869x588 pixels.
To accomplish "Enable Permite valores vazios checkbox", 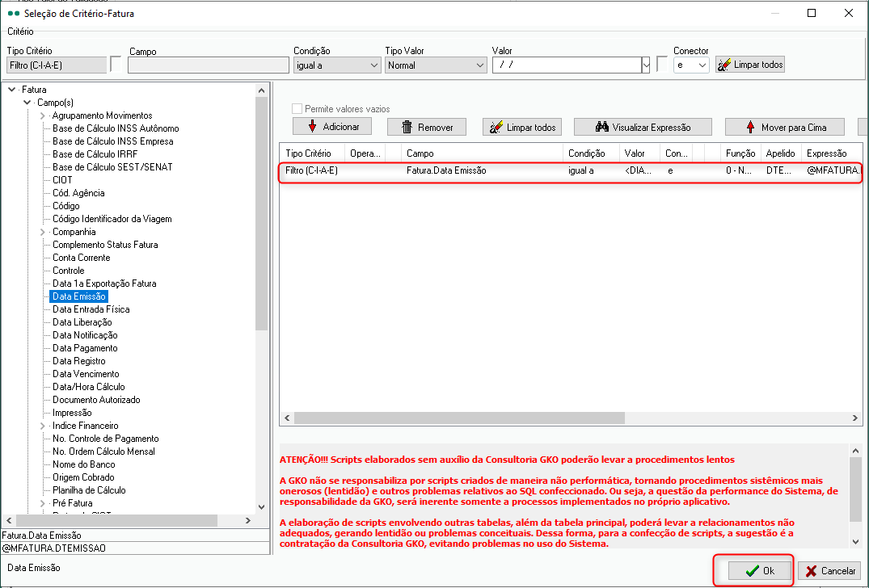I will click(x=297, y=108).
